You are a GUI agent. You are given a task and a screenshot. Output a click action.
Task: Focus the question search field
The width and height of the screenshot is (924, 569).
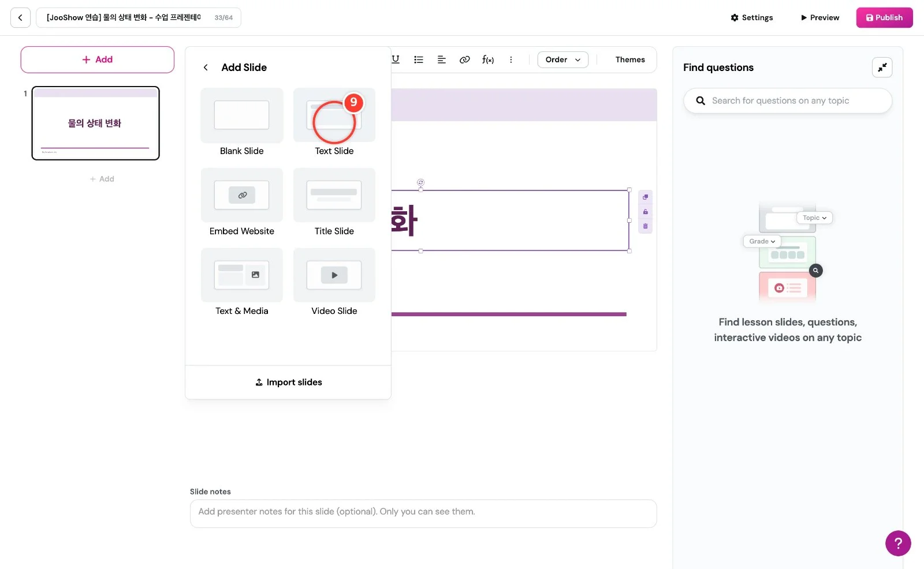coord(788,100)
